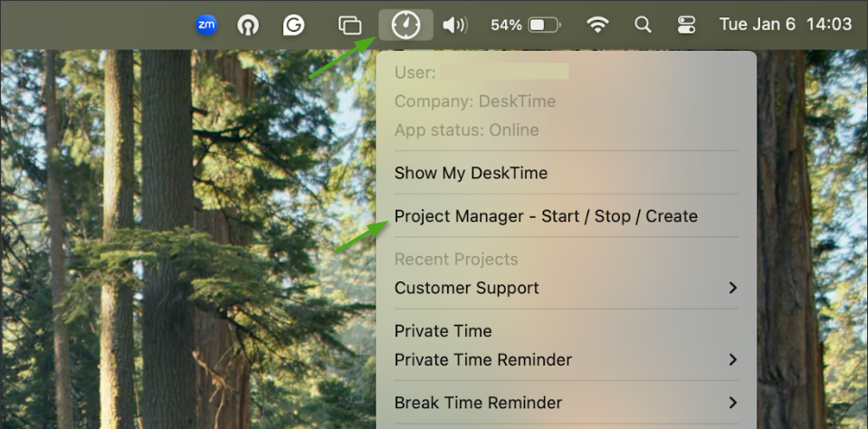Open the Grammarly menu bar icon
This screenshot has height=429, width=868.
(293, 24)
